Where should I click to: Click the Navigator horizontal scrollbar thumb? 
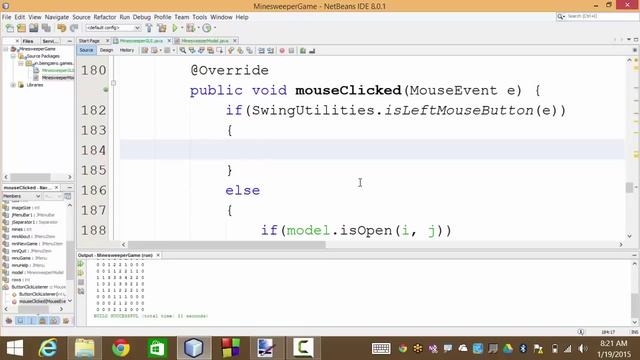pos(33,309)
